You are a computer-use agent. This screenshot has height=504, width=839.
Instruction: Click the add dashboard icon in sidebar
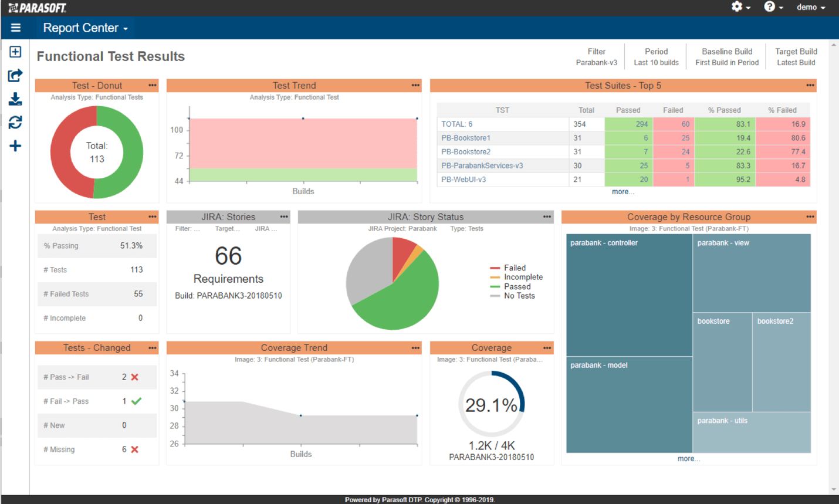click(x=15, y=52)
